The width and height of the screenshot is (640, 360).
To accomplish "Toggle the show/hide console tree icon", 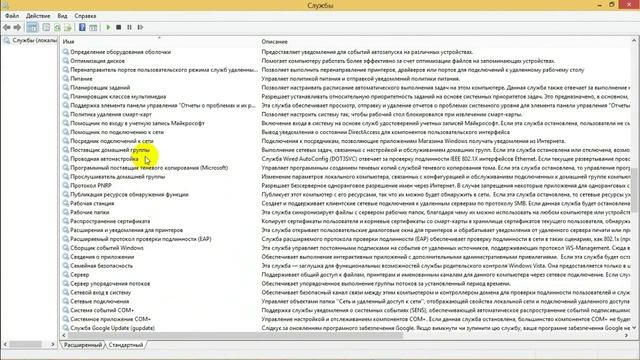I will click(32, 27).
